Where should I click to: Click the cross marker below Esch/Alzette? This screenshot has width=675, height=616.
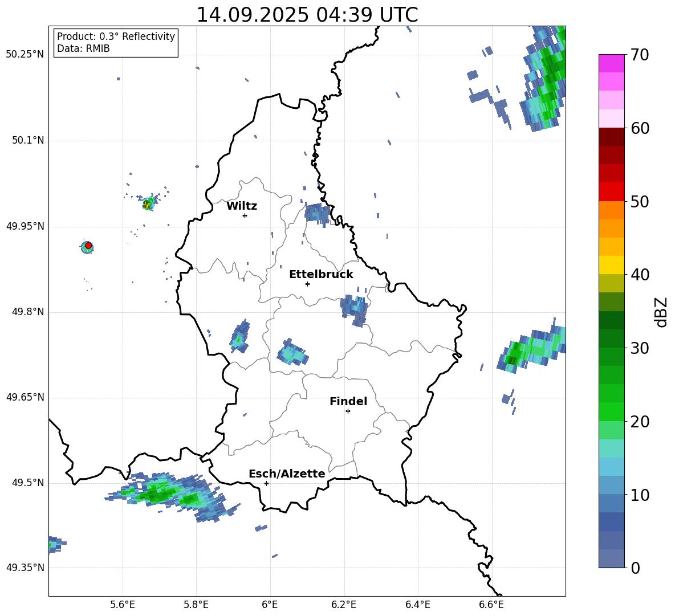point(266,483)
